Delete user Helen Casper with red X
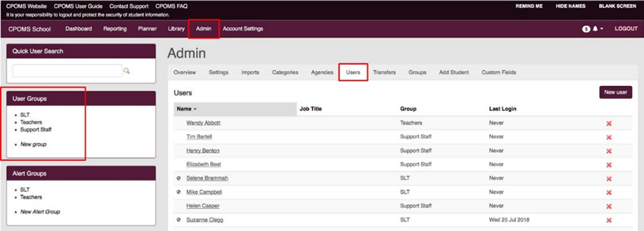The image size is (644, 231). click(609, 207)
